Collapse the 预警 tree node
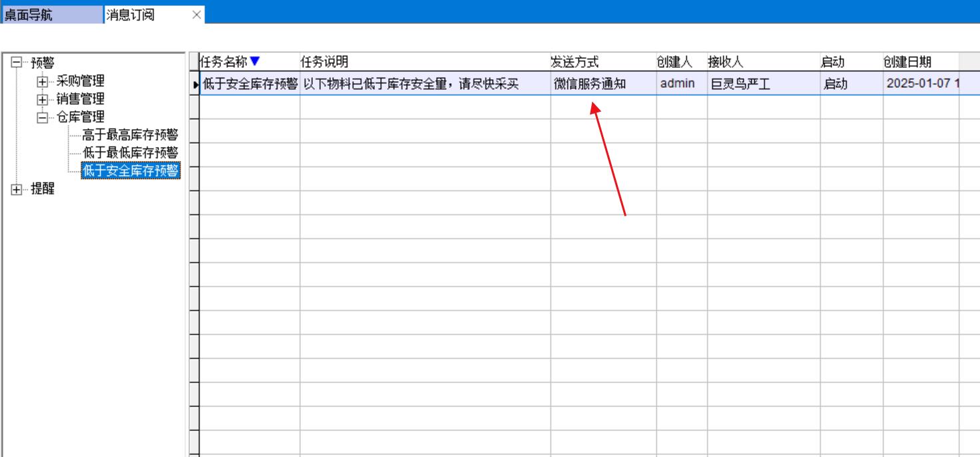The width and height of the screenshot is (980, 457). 17,63
